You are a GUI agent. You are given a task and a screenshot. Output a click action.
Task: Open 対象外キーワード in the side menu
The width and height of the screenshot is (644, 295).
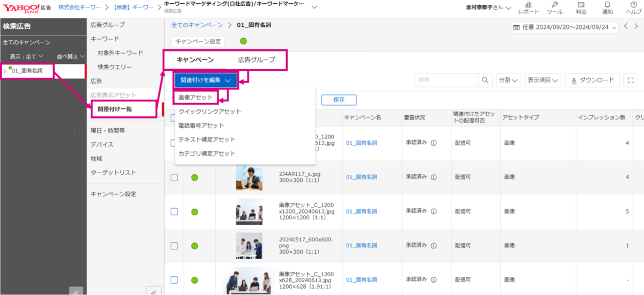point(120,53)
